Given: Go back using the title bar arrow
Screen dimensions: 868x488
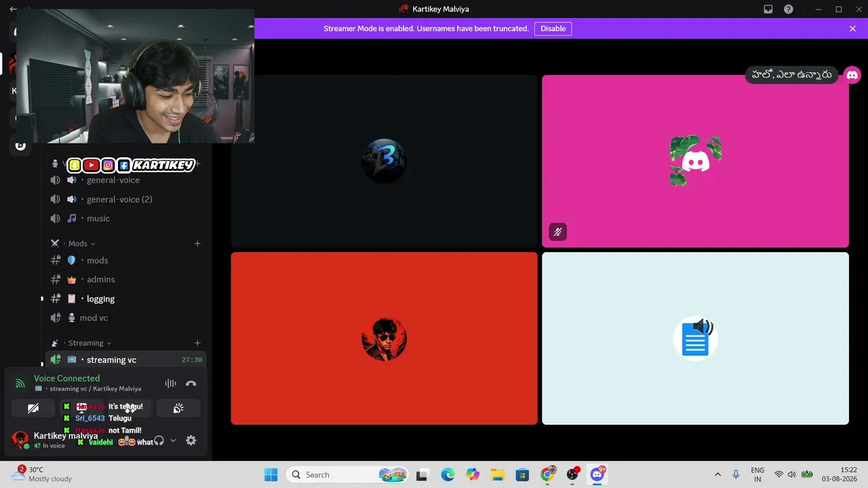Looking at the screenshot, I should click(13, 9).
